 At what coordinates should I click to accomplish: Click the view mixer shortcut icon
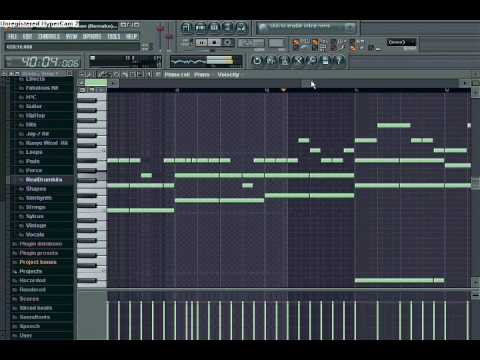tap(241, 27)
